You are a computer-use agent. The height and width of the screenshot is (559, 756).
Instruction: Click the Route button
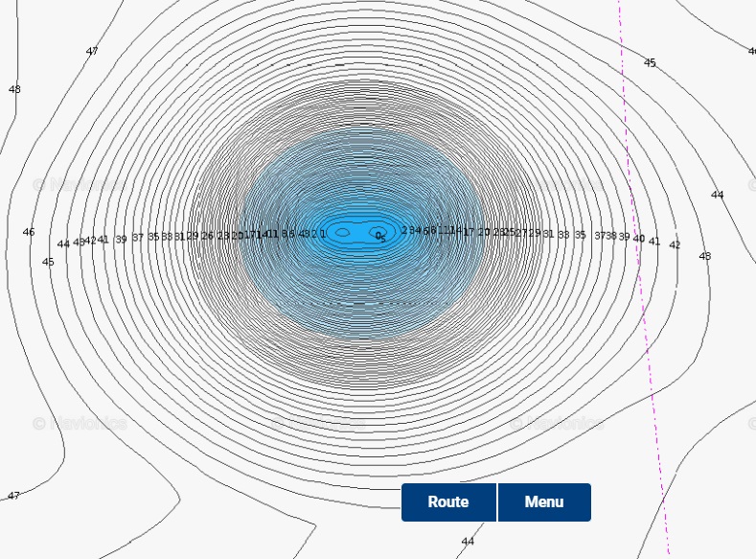pyautogui.click(x=448, y=502)
